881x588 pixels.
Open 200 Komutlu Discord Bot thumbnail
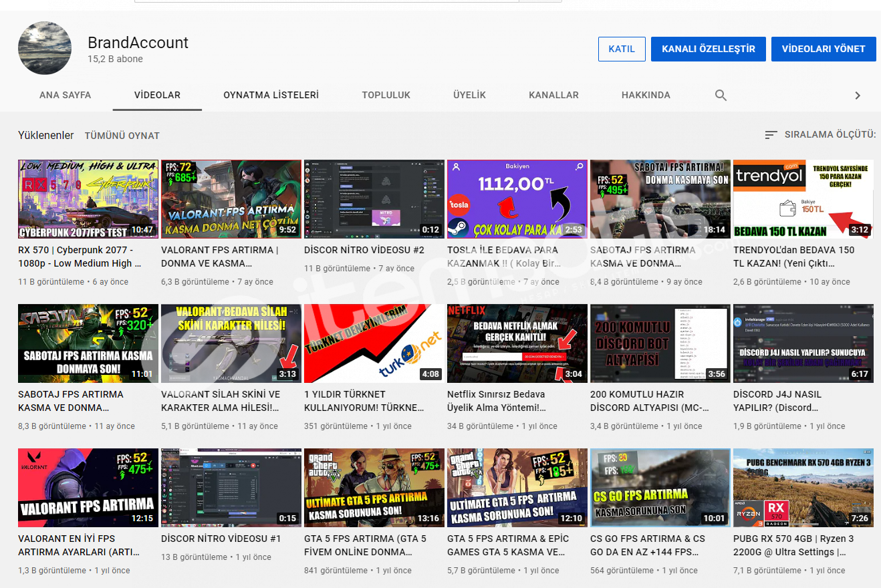coord(660,343)
